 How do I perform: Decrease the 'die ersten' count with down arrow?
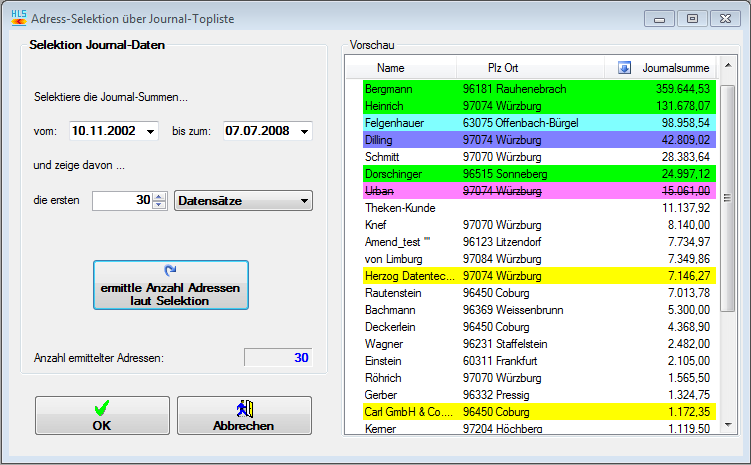(x=159, y=206)
